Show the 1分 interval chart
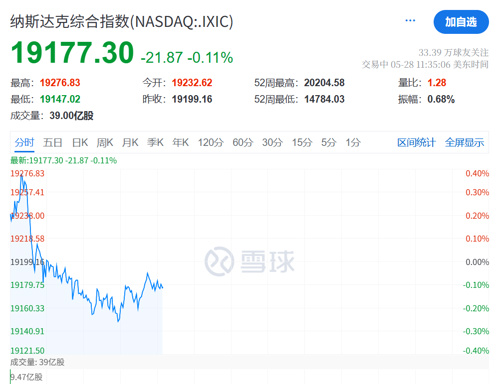The width and height of the screenshot is (500, 384). [353, 143]
